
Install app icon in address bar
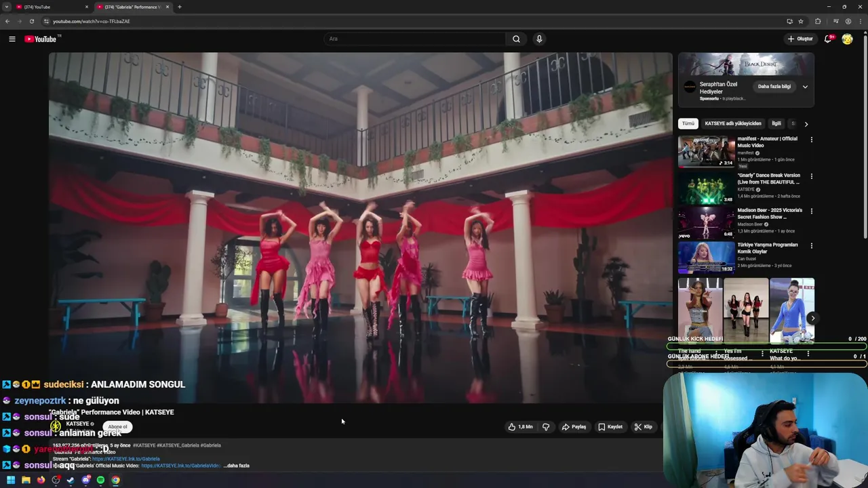point(789,21)
